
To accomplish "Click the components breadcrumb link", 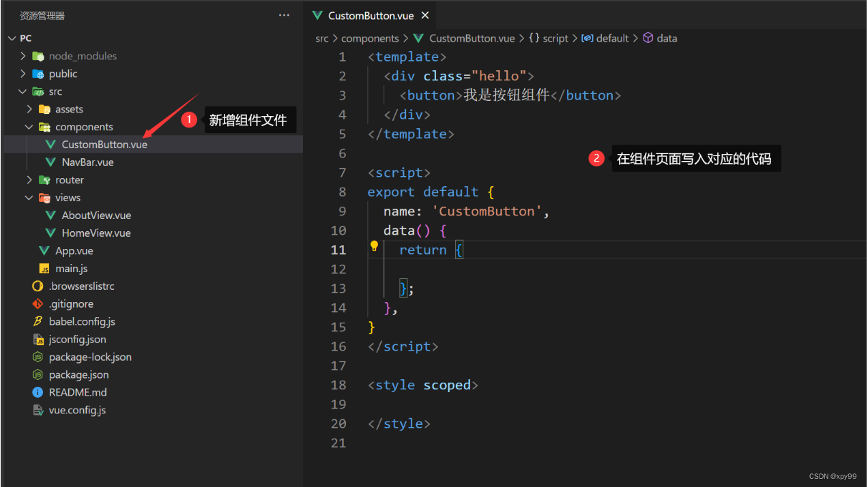I will [371, 38].
